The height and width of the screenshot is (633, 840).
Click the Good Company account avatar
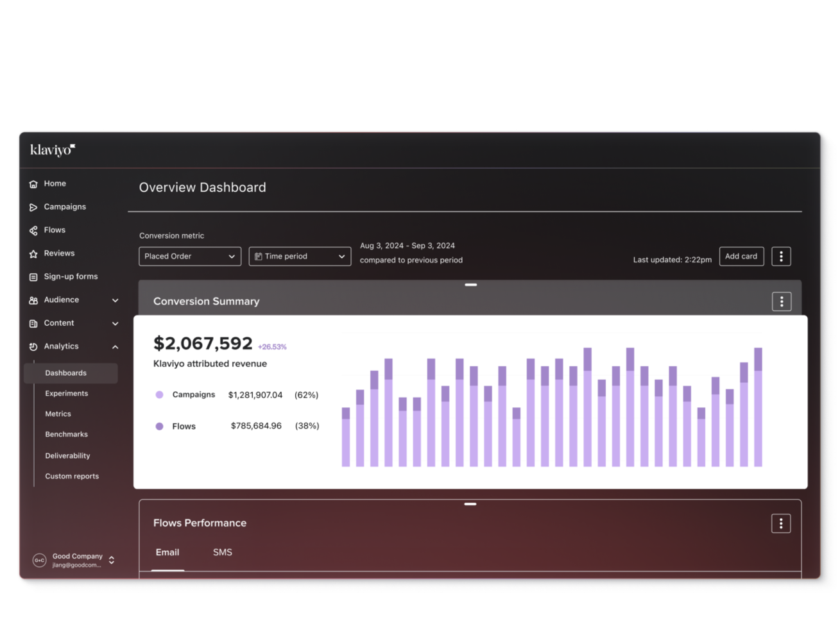click(39, 560)
